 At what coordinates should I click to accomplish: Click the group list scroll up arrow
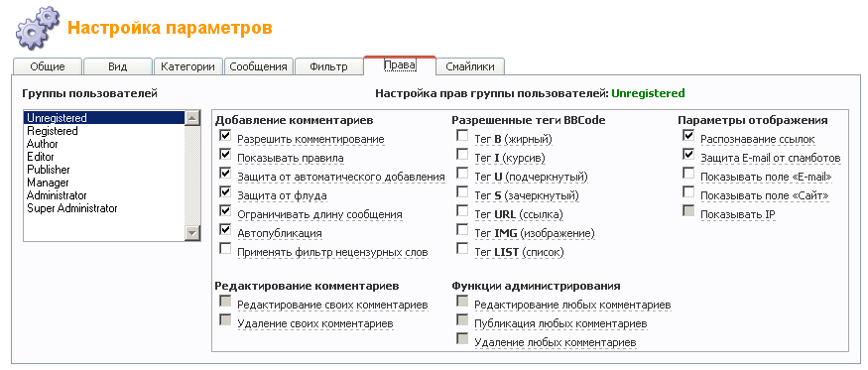[192, 118]
